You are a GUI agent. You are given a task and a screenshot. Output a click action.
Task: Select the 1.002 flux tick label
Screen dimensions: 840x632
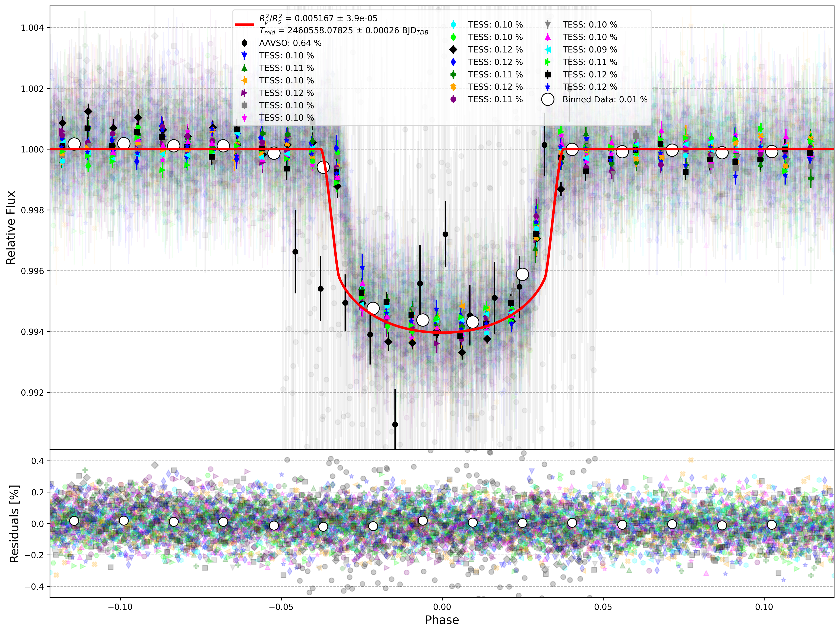(32, 89)
